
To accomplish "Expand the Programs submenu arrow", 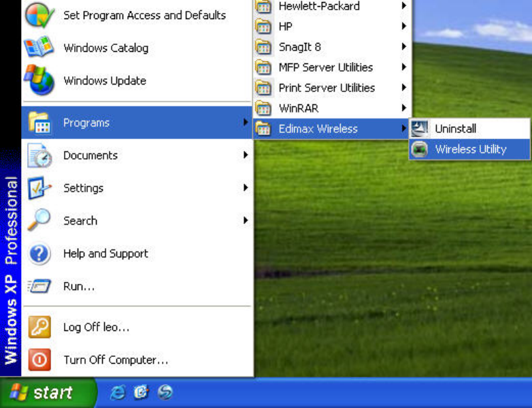I will (x=246, y=123).
